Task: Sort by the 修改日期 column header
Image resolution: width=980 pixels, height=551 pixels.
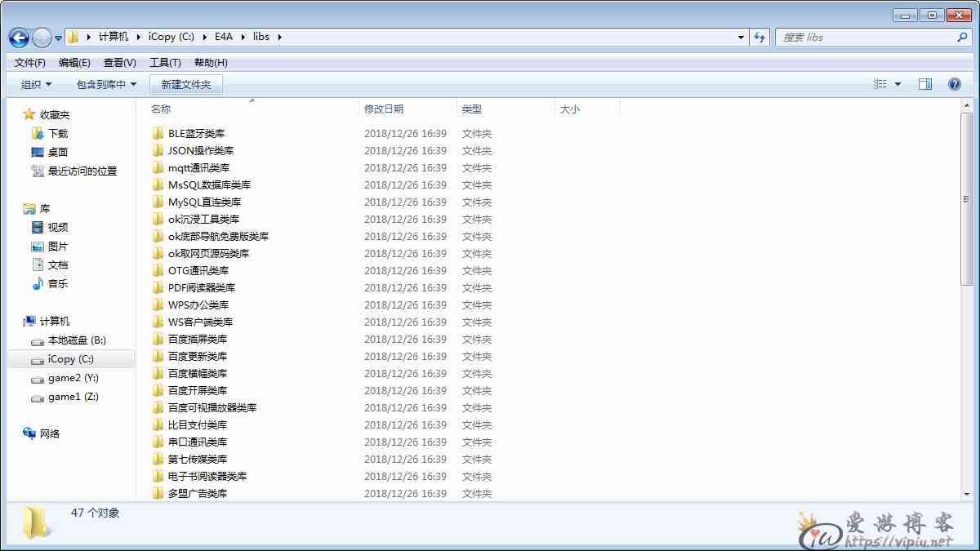Action: [x=384, y=109]
